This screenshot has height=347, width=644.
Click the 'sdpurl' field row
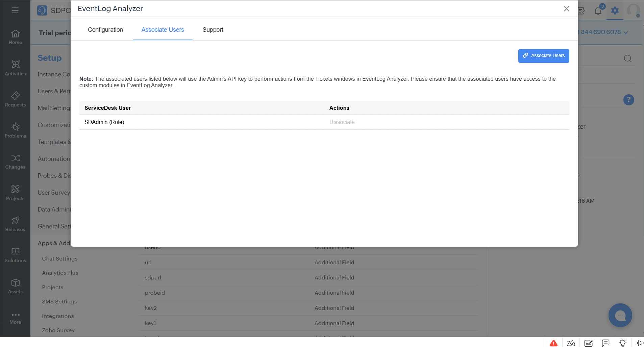click(308, 277)
